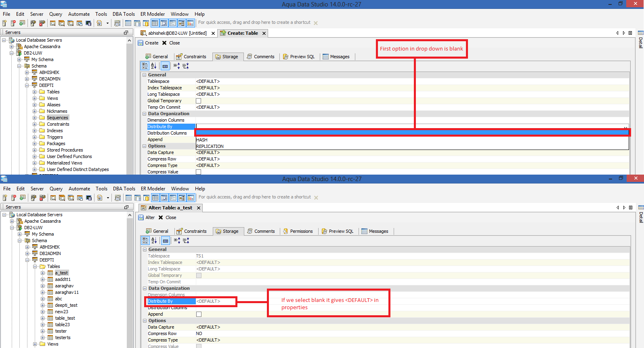Expand Sequences folder in upper window tree
This screenshot has height=348, width=644.
coord(35,118)
